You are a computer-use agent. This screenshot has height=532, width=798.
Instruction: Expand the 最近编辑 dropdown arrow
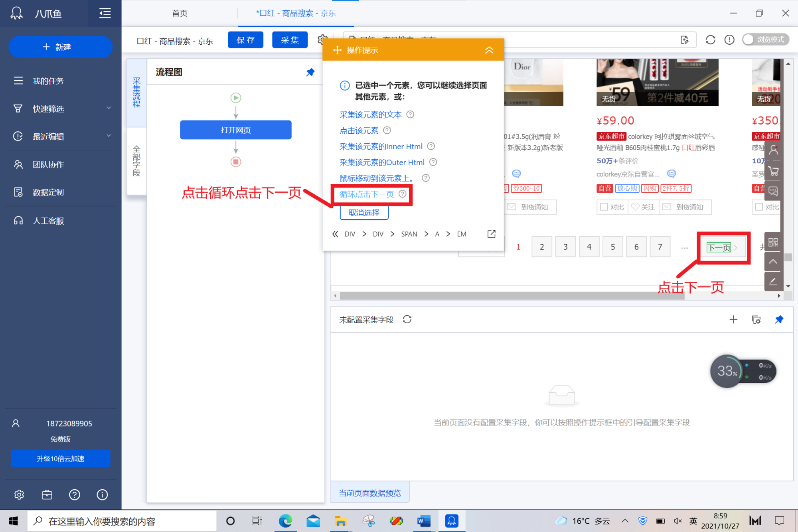click(x=109, y=136)
